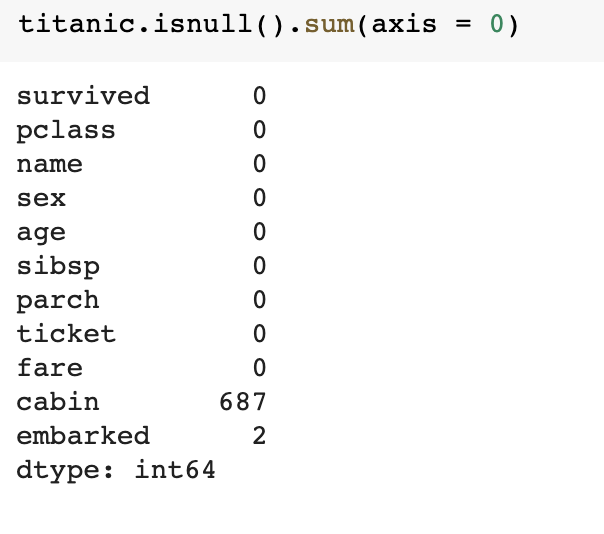Screen dimensions: 604x534
Task: Click the 'age' row label
Action: [x=41, y=233]
